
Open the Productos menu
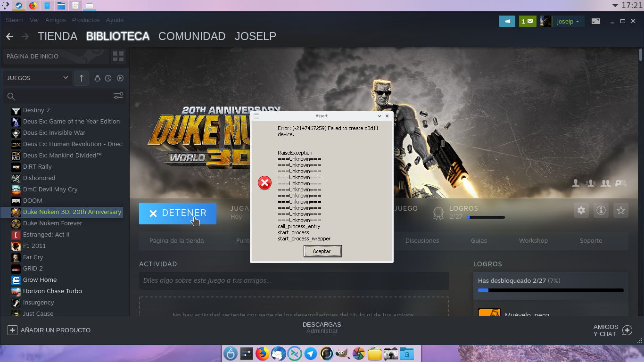tap(86, 20)
